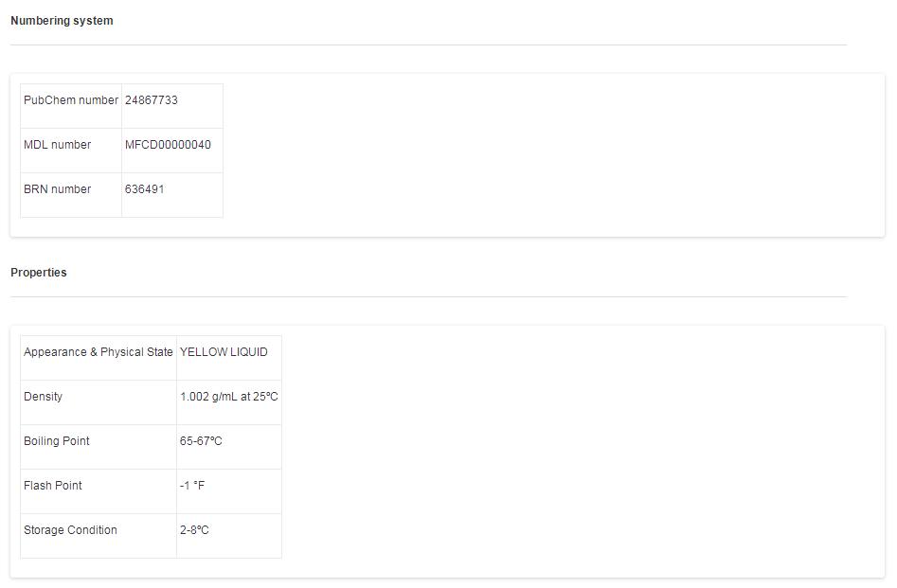Click the divider line under Properties
This screenshot has height=588, width=897.
[x=428, y=296]
